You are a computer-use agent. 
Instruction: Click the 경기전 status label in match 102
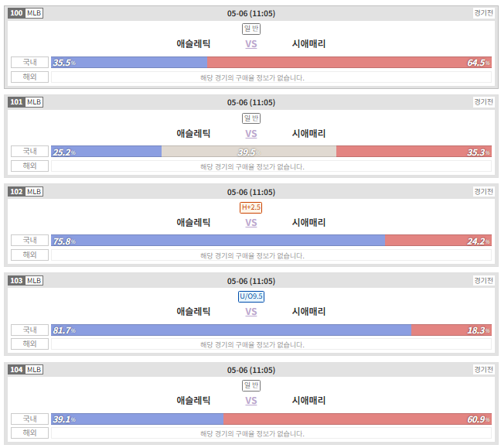click(483, 192)
